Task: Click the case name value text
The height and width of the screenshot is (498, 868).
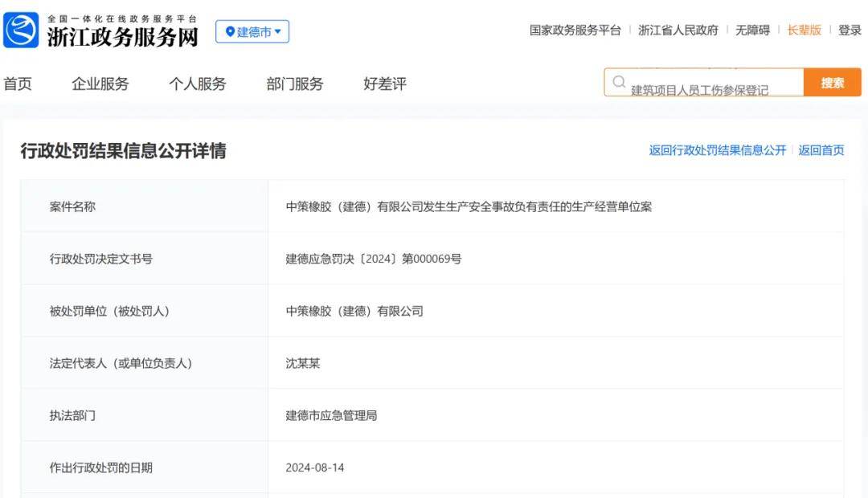Action: pos(469,206)
